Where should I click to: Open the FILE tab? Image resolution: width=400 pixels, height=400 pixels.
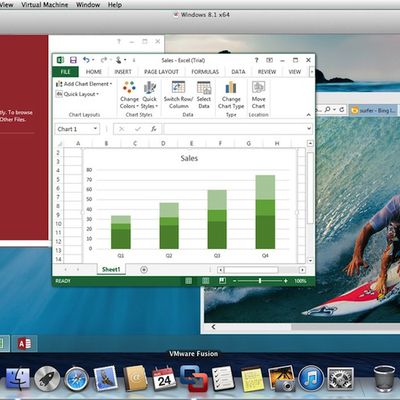click(65, 72)
